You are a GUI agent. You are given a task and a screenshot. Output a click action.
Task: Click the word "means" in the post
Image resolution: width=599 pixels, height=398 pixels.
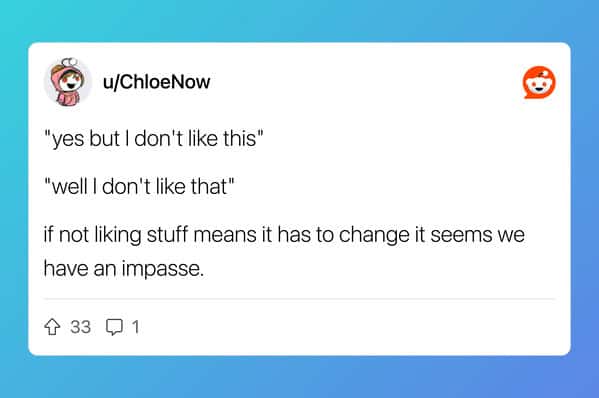[x=225, y=235]
